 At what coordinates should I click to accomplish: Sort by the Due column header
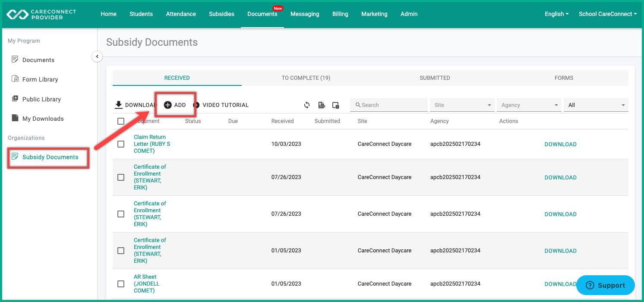pos(233,121)
